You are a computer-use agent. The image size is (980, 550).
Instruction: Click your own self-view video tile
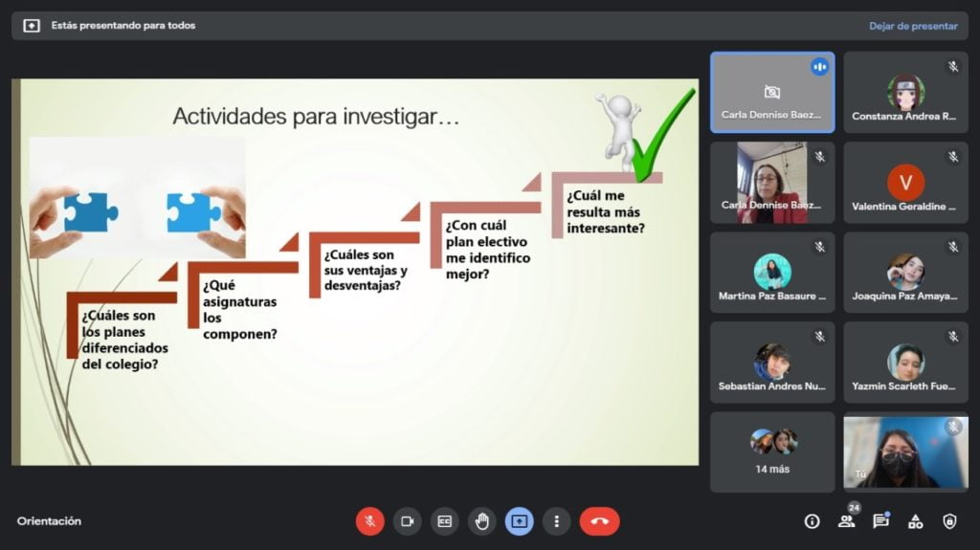[905, 451]
